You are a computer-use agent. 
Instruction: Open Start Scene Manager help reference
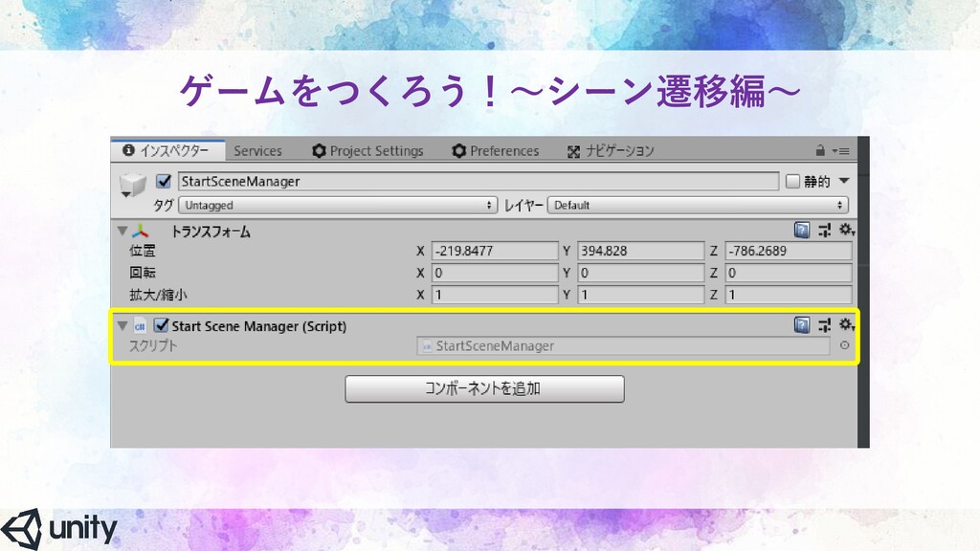pyautogui.click(x=802, y=325)
